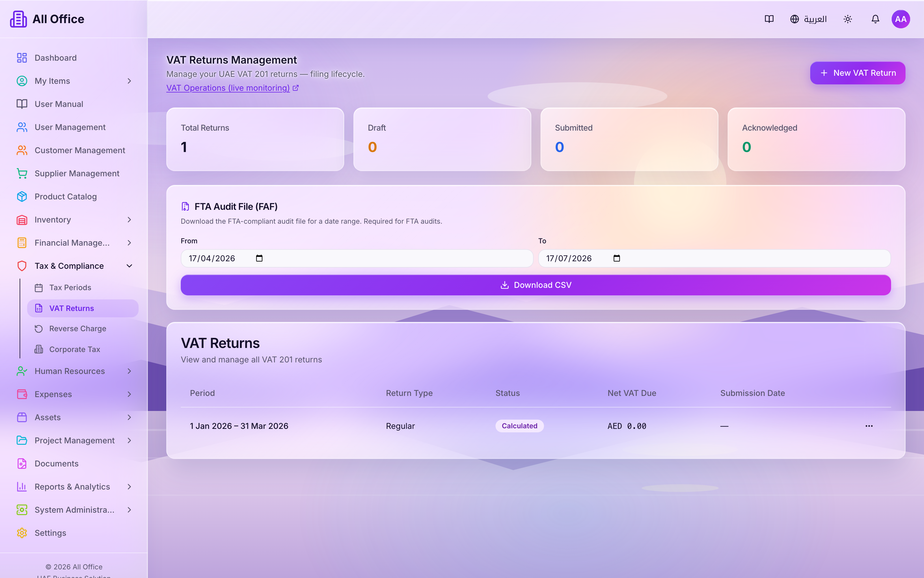The width and height of the screenshot is (924, 578).
Task: Open calendar picker for To date
Action: click(x=617, y=258)
